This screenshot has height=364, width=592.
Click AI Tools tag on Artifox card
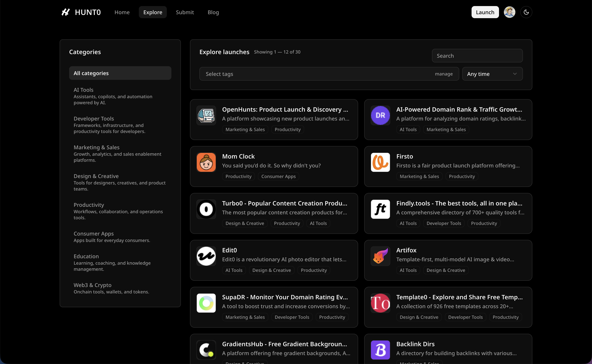(408, 270)
